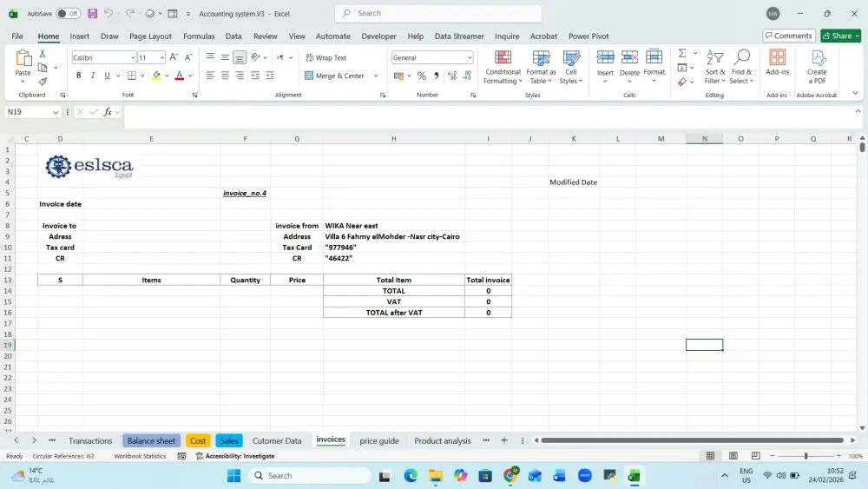Click the Orientation text-angle icon

point(256,57)
